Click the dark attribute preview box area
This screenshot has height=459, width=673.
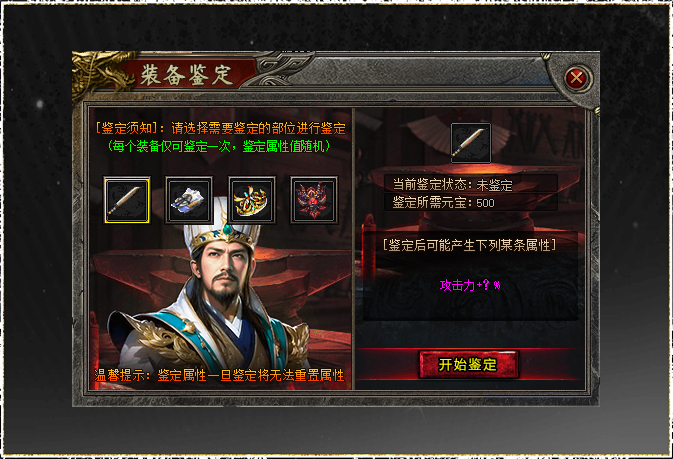click(x=470, y=276)
